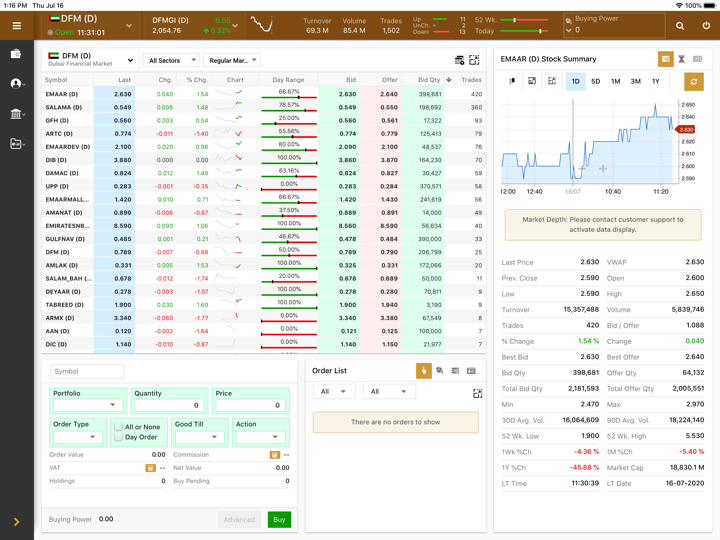This screenshot has height=540, width=720.
Task: Open the wallet icon in sidebar
Action: 16,54
